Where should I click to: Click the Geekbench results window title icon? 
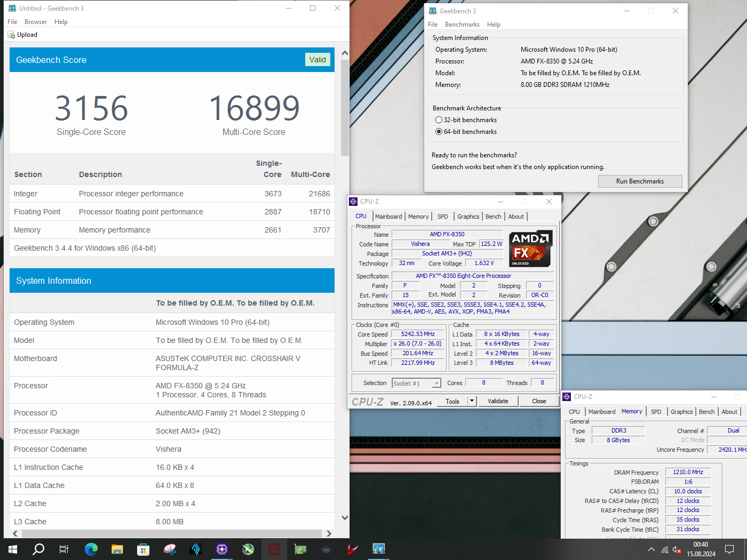pyautogui.click(x=12, y=9)
